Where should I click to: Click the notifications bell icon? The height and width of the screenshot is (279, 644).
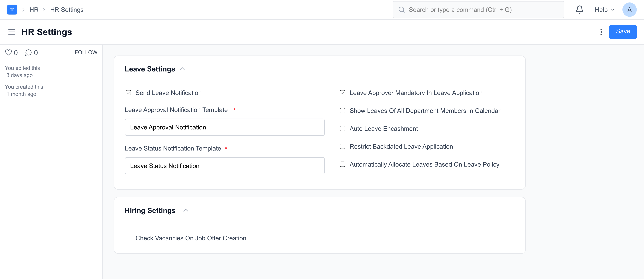point(579,10)
